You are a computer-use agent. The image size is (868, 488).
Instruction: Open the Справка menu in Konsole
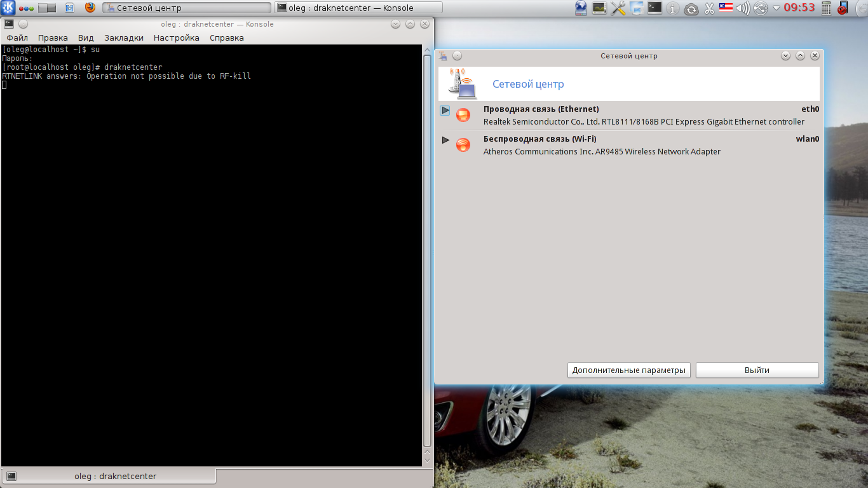227,38
